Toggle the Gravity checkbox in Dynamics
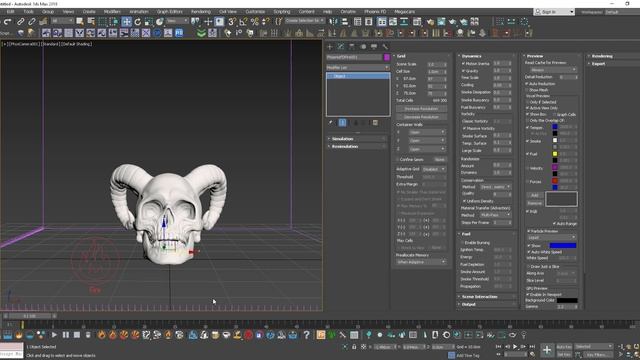 click(x=463, y=71)
